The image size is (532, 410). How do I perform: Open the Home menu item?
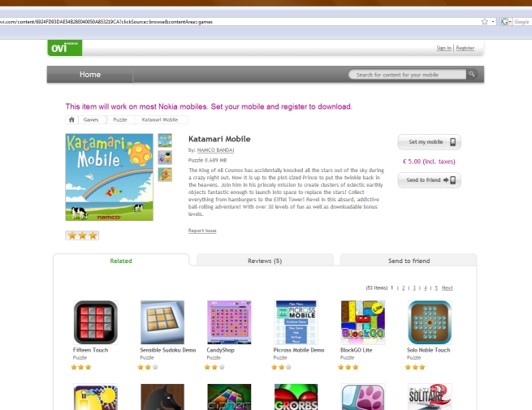coord(90,74)
